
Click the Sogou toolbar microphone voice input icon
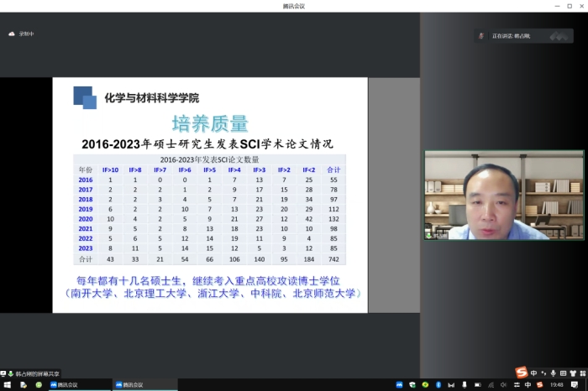pos(554,373)
